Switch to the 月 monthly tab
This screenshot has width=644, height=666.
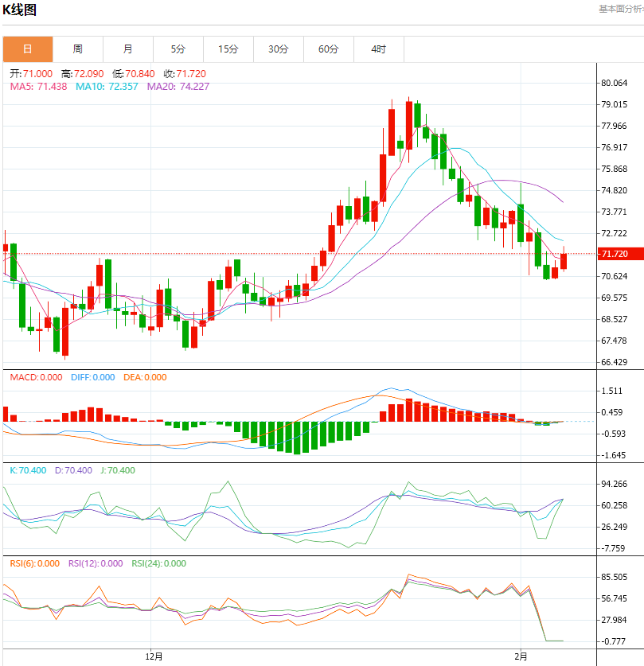click(128, 49)
